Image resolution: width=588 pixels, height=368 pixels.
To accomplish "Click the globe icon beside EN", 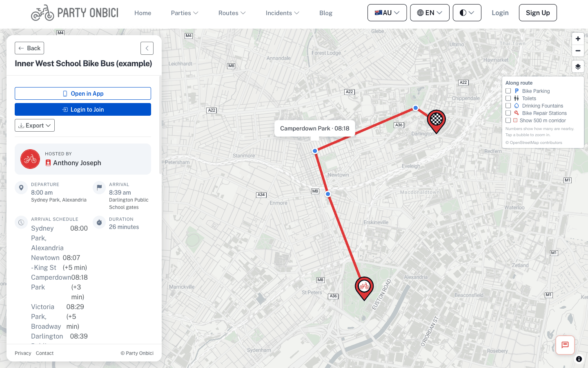I will pos(420,13).
